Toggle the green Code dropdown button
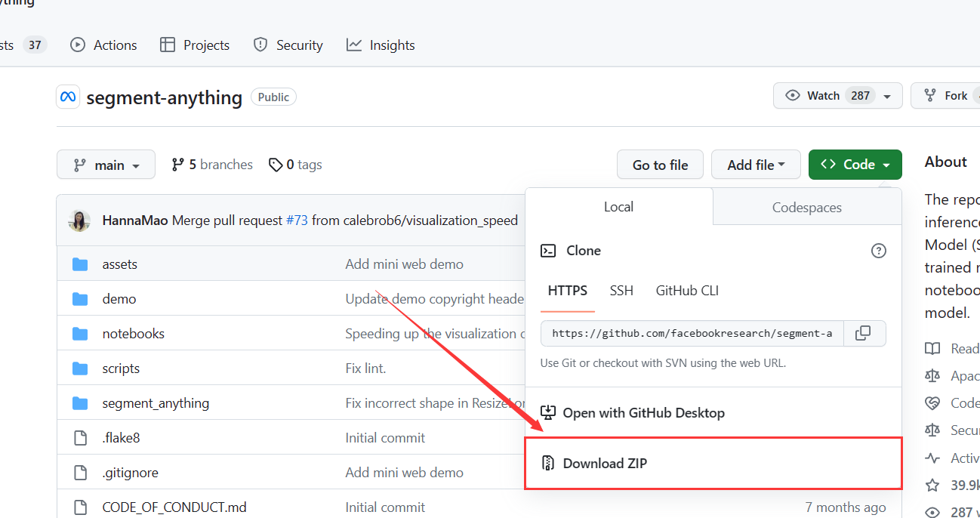The image size is (980, 518). click(855, 165)
